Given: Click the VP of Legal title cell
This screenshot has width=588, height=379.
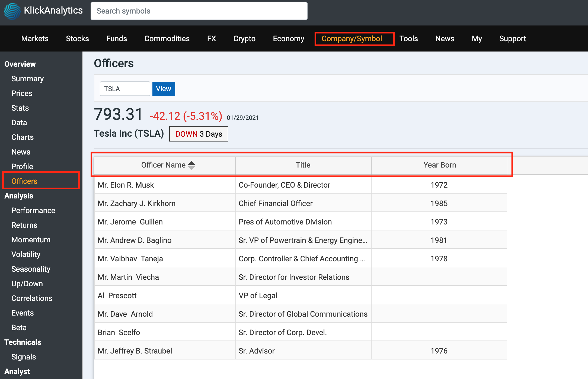Looking at the screenshot, I should pyautogui.click(x=303, y=296).
